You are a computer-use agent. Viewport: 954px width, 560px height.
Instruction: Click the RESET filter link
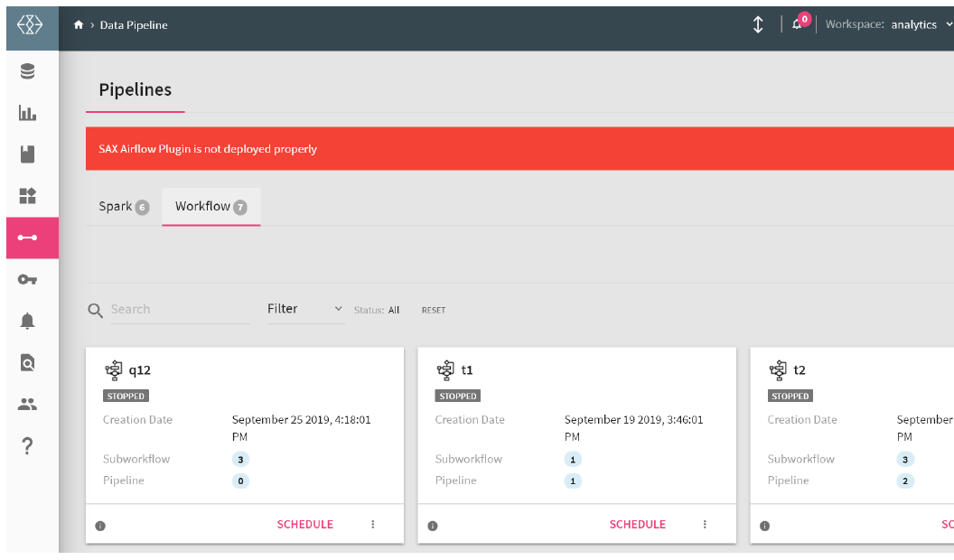[434, 310]
